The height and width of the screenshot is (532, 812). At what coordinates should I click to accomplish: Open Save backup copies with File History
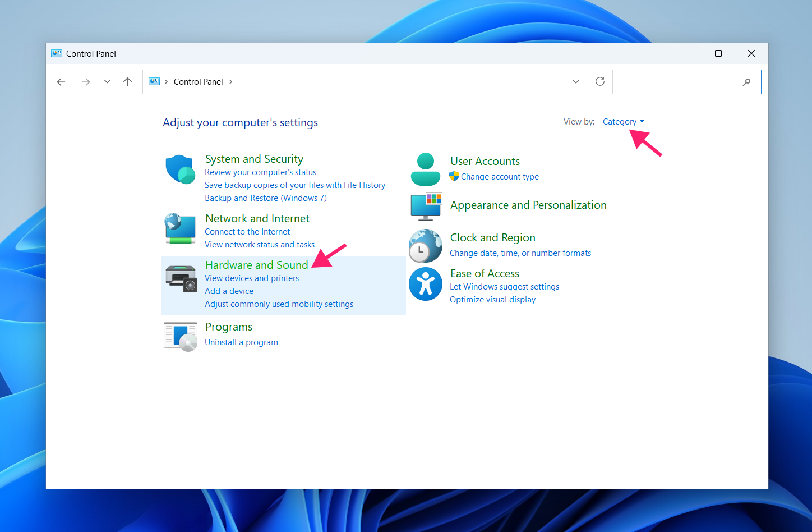click(x=295, y=185)
